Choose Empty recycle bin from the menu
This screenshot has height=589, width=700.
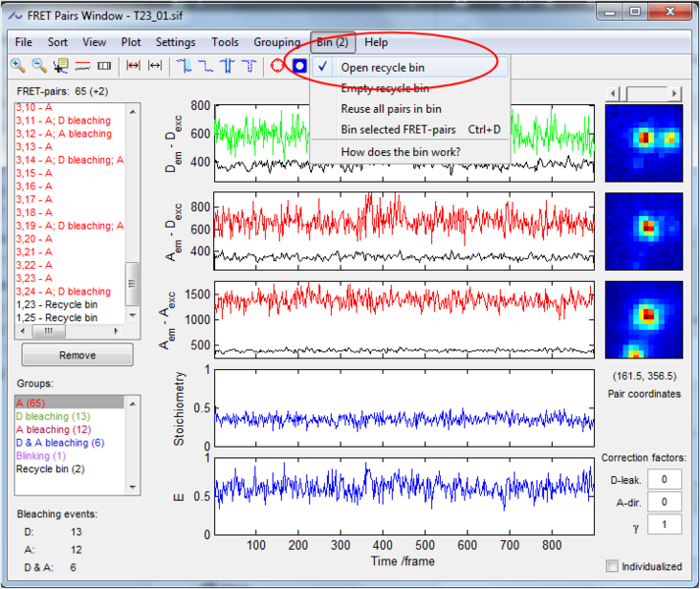[x=384, y=88]
